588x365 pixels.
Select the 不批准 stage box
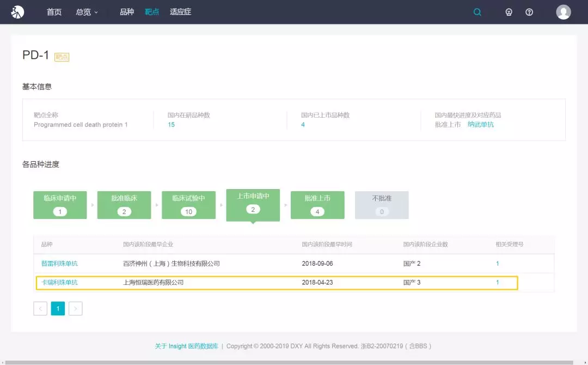(x=382, y=205)
